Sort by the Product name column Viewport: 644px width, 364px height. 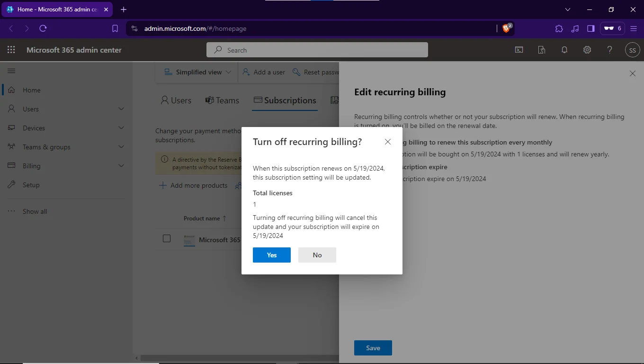205,218
